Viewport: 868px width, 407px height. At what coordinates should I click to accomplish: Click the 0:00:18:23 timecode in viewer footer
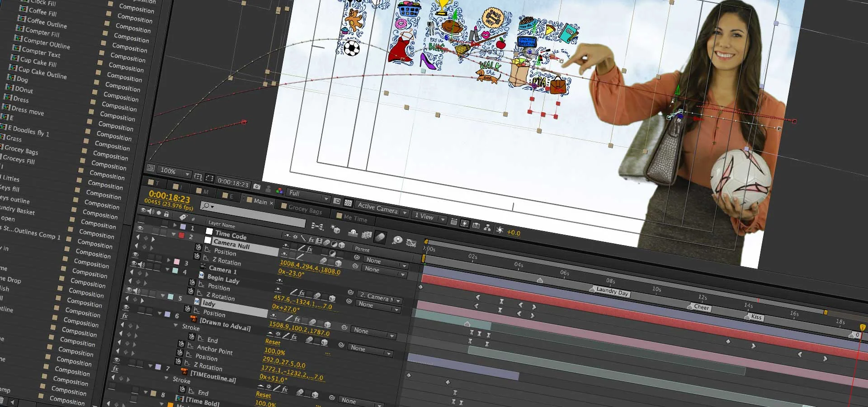tap(233, 183)
